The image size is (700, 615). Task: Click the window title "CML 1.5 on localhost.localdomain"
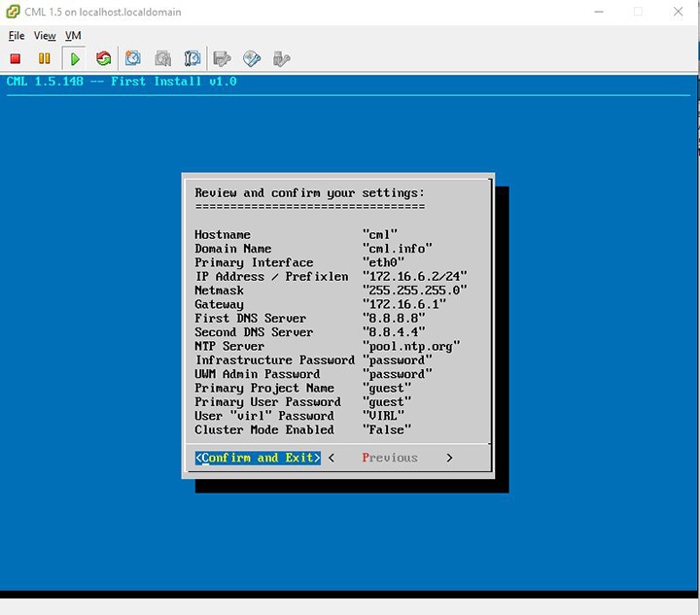103,12
